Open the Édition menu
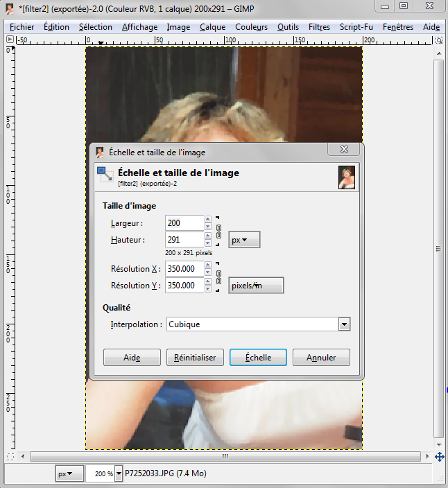The image size is (448, 488). 56,28
